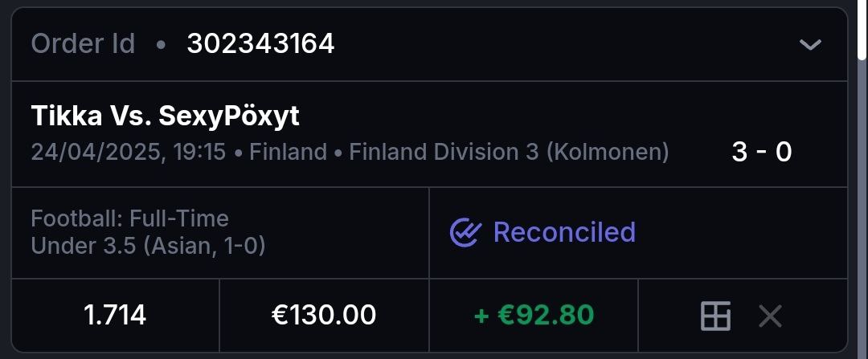This screenshot has height=359, width=868.
Task: Click the Football: Full-Time bet type
Action: point(129,218)
